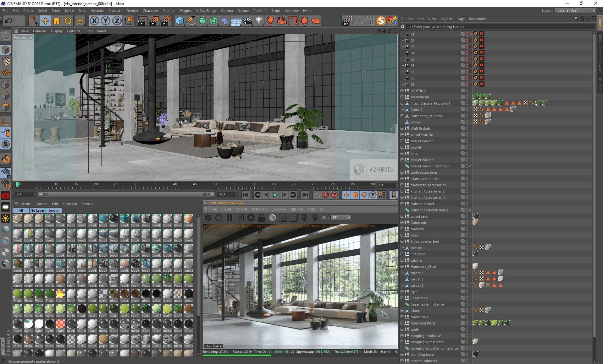Screen dimensions: 603x364
Task: Click Octane cloud icon in toolbar
Action: (316, 21)
